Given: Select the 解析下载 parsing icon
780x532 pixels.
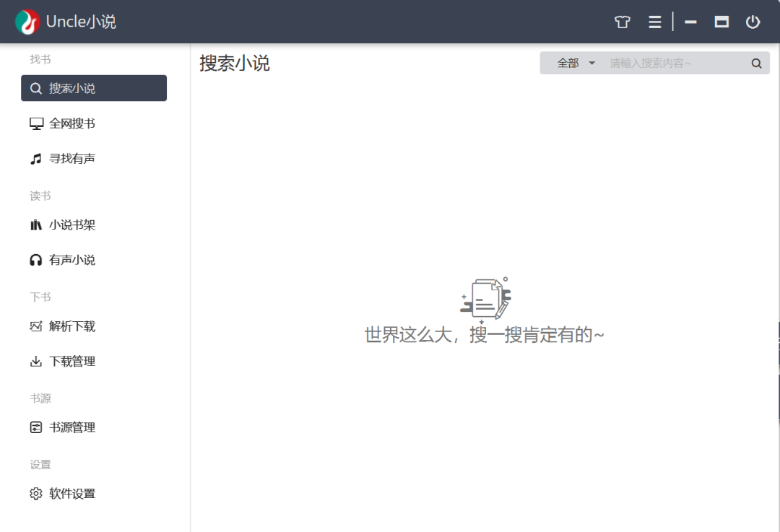Looking at the screenshot, I should (36, 326).
